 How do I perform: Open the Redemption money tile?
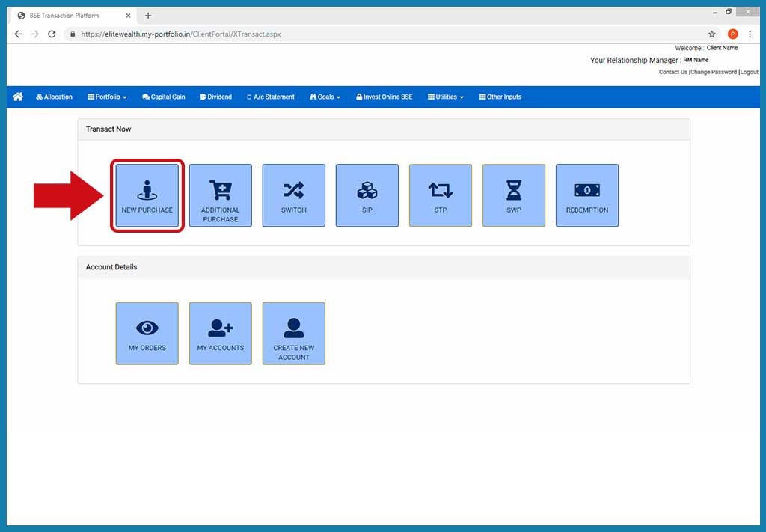click(x=587, y=195)
